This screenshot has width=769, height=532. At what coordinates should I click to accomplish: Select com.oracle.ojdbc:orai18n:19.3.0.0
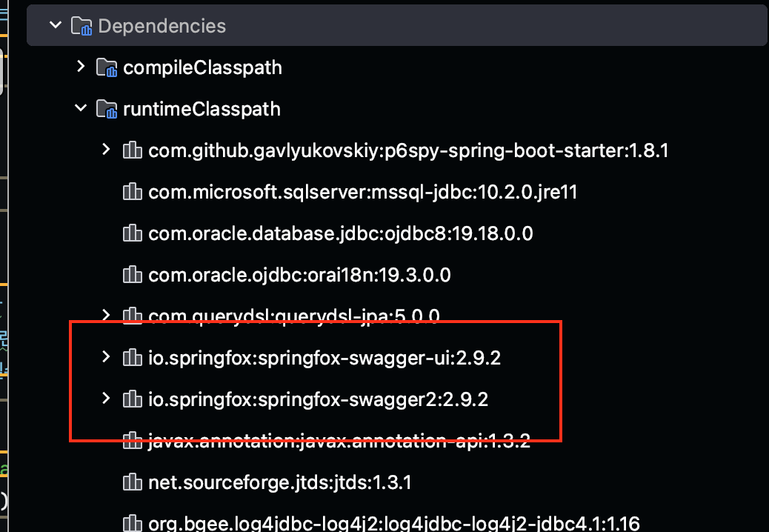(x=299, y=275)
